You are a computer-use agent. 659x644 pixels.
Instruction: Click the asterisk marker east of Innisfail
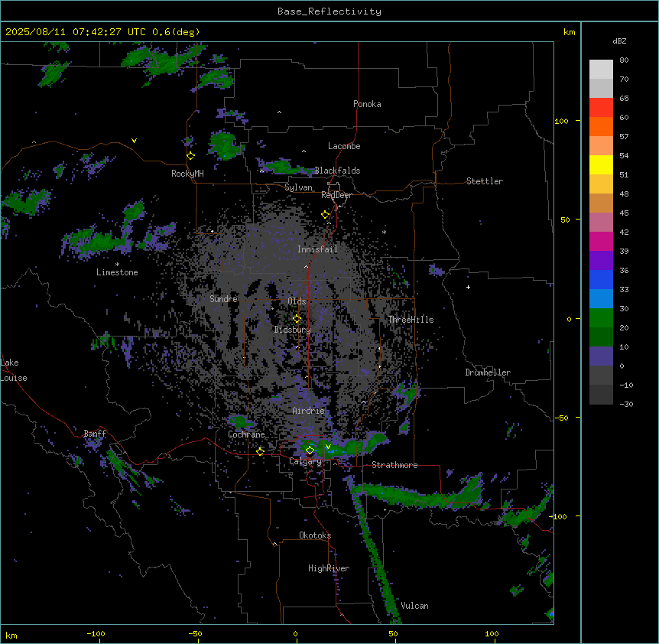click(384, 232)
